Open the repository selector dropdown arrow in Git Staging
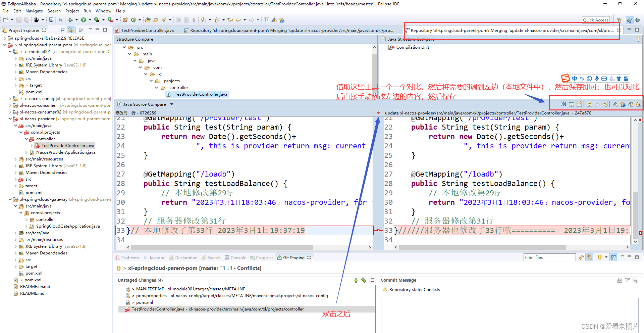Viewport: 644px width, 333px height. click(x=606, y=257)
